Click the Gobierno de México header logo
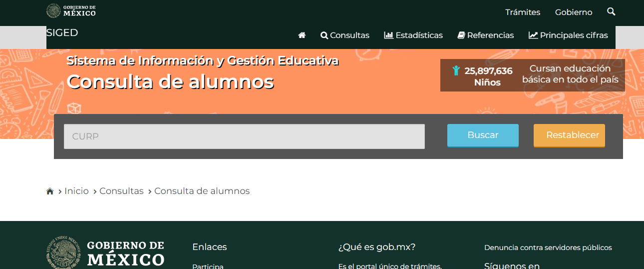Screen dimensions: 644x269 [x=71, y=10]
